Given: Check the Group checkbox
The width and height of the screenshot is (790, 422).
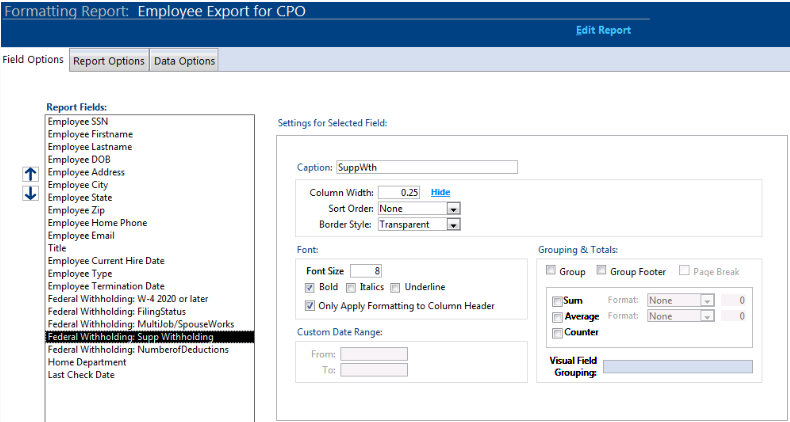Looking at the screenshot, I should tap(551, 271).
